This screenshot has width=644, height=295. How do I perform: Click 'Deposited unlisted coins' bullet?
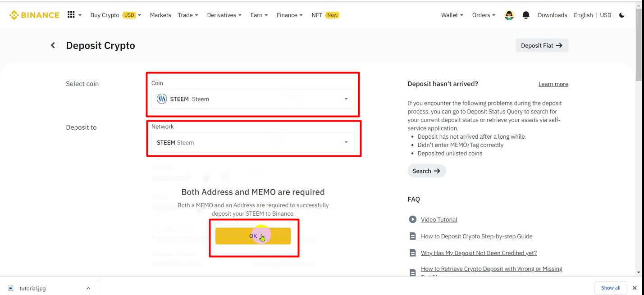450,153
